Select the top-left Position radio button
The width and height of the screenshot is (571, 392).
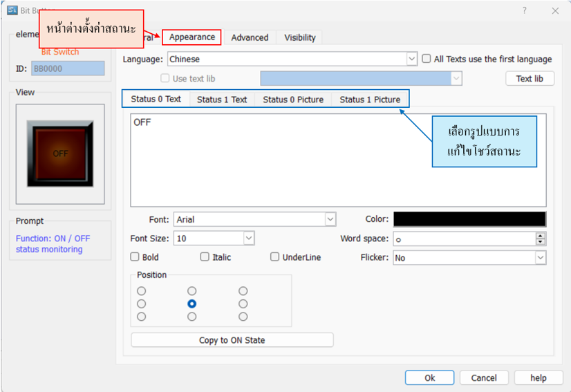coord(142,291)
